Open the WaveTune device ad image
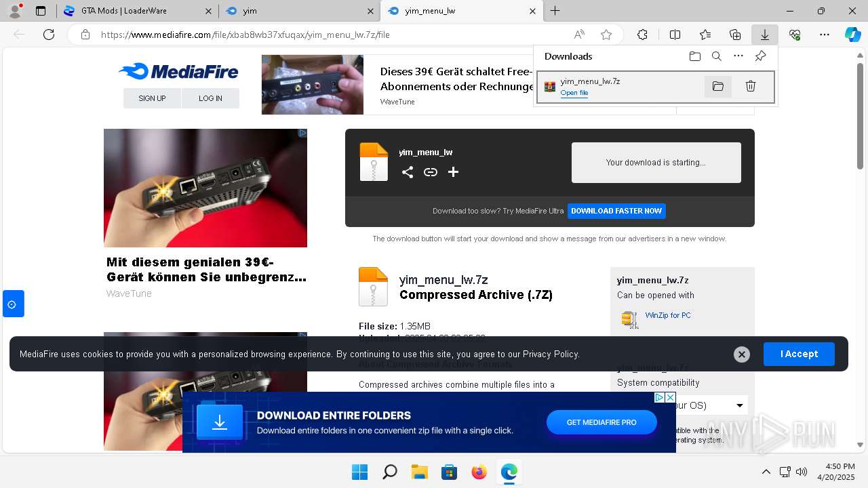The image size is (868, 488). pyautogui.click(x=205, y=188)
